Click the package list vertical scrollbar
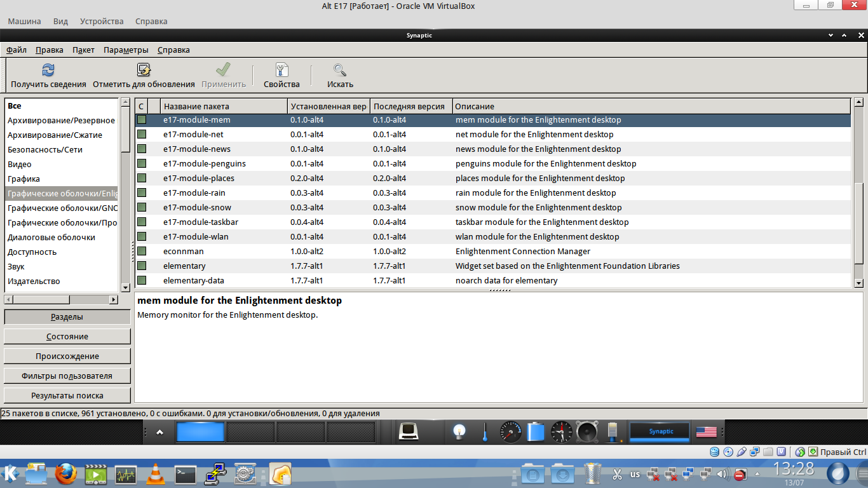 click(858, 193)
